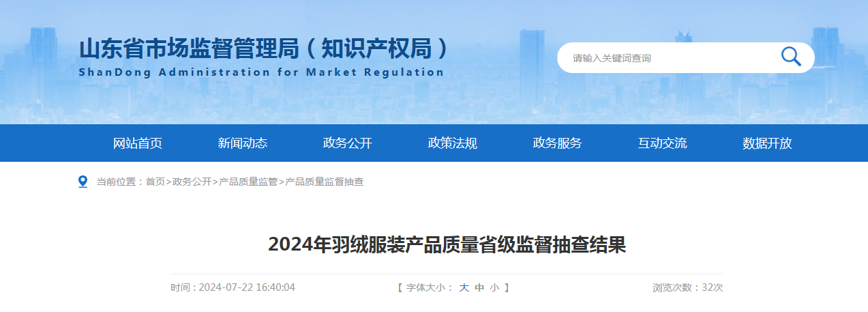Screen dimensions: 868x312
Task: Click the location pin icon in breadcrumb
Action: pyautogui.click(x=83, y=182)
